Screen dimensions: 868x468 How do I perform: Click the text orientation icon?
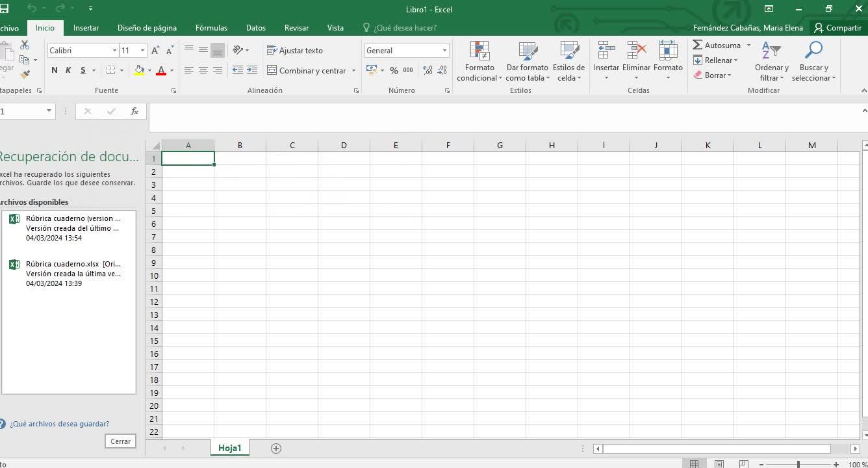[x=238, y=50]
